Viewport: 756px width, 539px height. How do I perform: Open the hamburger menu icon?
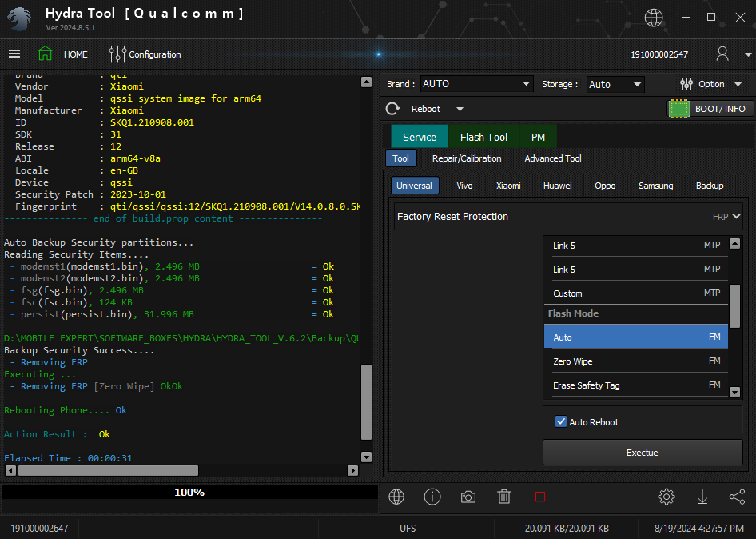pos(14,54)
